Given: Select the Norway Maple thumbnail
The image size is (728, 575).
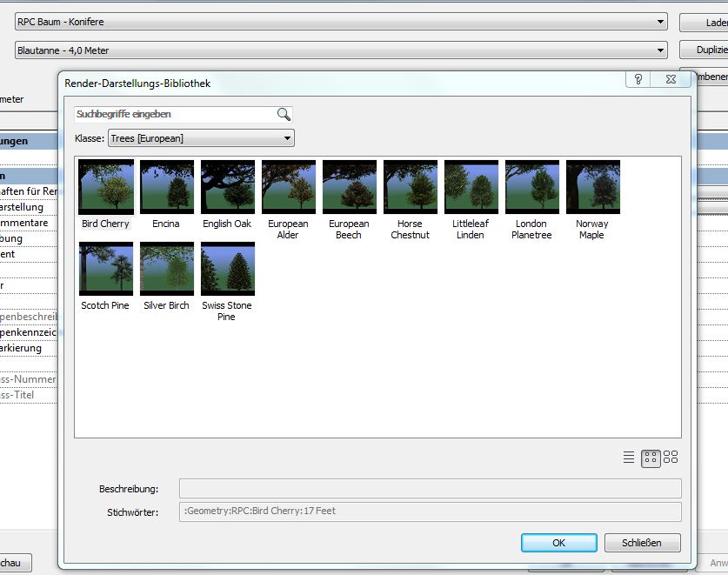Looking at the screenshot, I should click(593, 187).
